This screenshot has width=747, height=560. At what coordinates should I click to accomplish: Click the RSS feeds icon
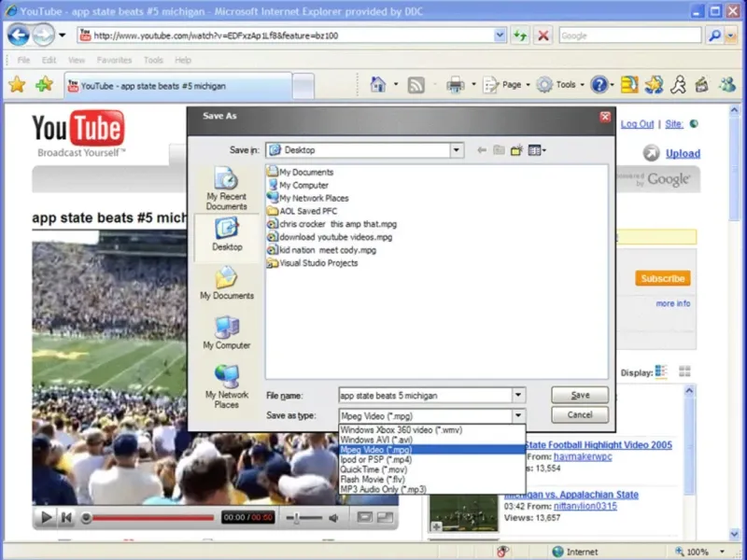coord(416,85)
